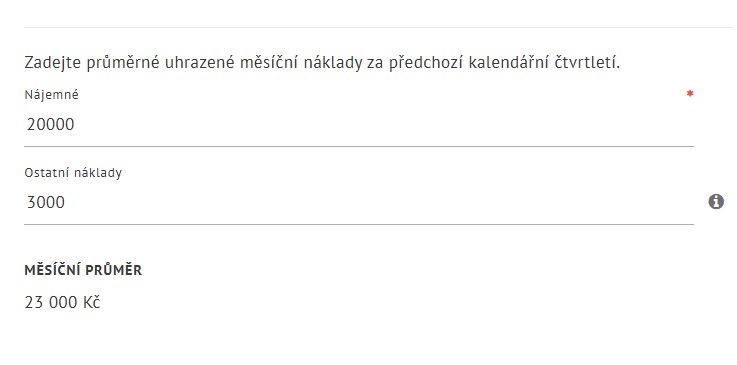Click the horizontal divider above the instructions
Viewport: 737px width, 365px height.
[x=378, y=27]
